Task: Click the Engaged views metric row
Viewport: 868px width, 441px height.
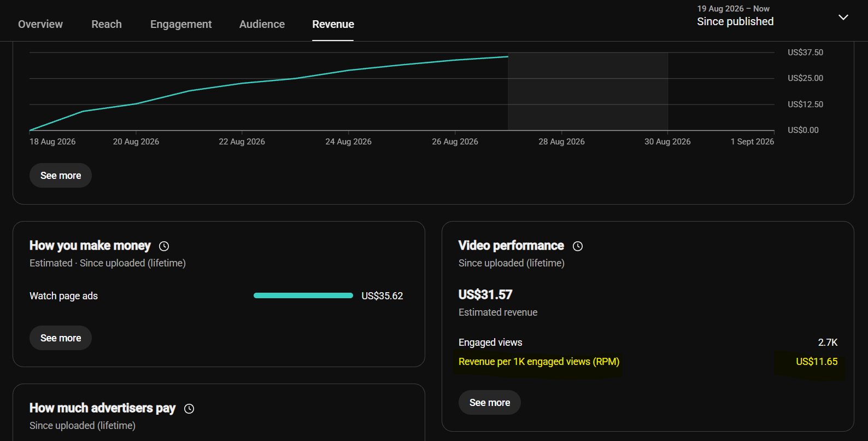Action: [648, 343]
